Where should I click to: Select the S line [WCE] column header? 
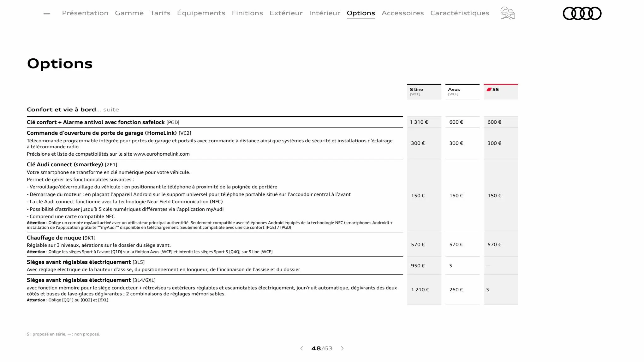point(424,92)
